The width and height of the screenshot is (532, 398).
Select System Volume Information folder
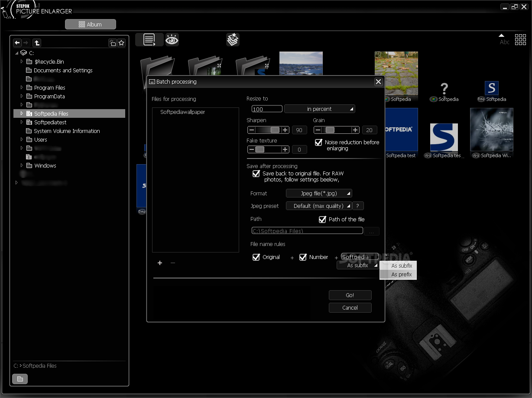(x=67, y=131)
